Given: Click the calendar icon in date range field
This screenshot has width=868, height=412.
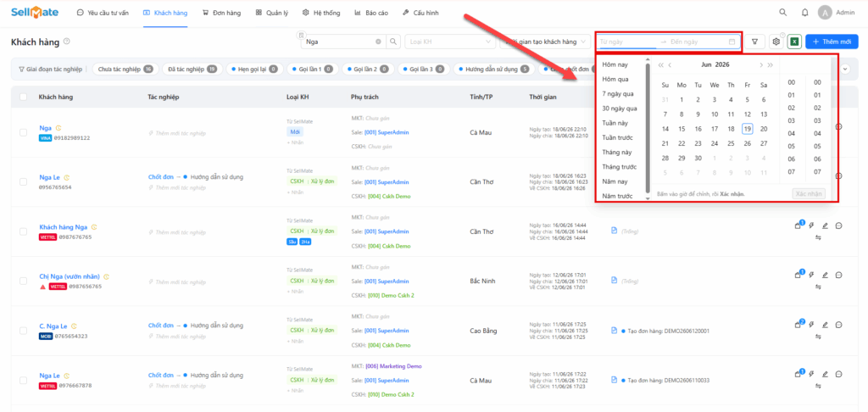Looking at the screenshot, I should coord(732,42).
